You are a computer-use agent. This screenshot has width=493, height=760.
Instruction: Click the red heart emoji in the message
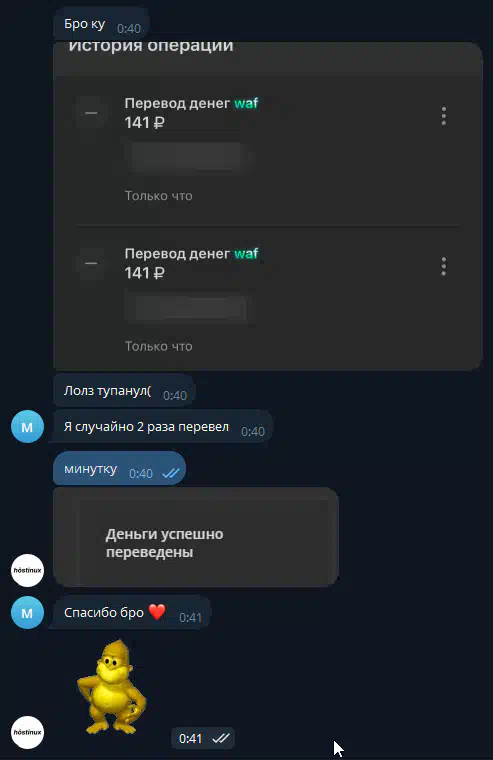[157, 612]
